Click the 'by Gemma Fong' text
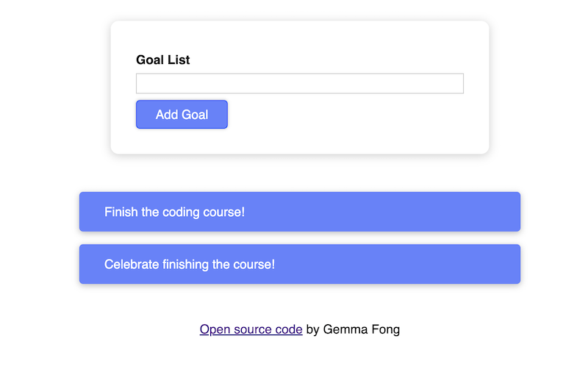588x369 pixels. [x=353, y=329]
